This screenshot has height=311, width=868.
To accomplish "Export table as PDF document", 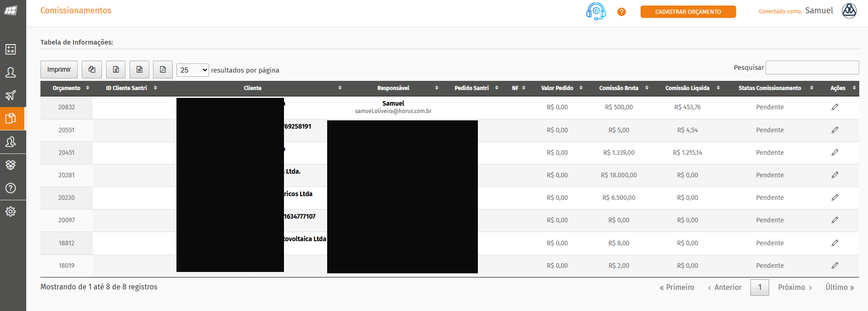I will [x=163, y=70].
